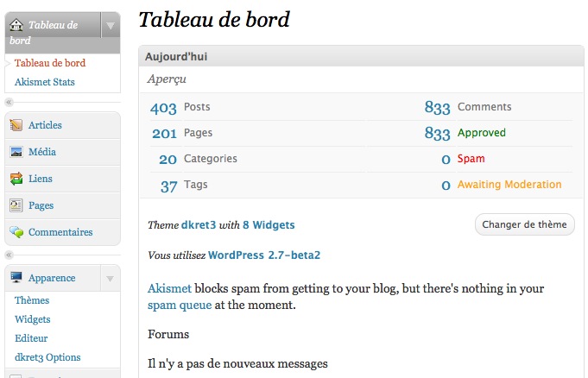This screenshot has width=588, height=378.
Task: Click the Média picture icon
Action: [x=16, y=152]
